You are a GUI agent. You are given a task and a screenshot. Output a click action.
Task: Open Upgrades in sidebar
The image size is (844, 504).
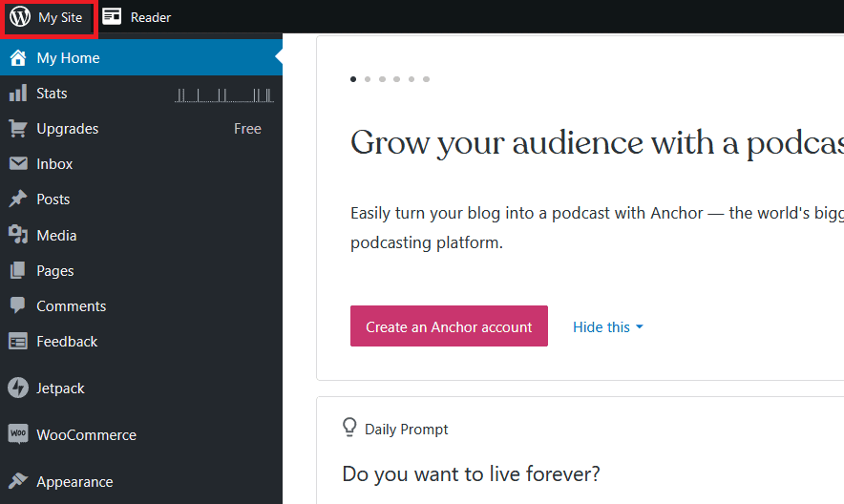pos(141,129)
